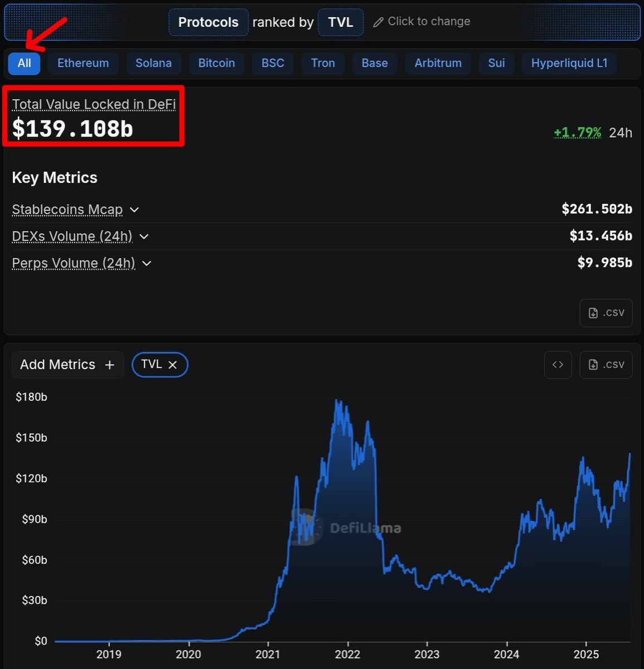Click Add Metrics button
This screenshot has height=669, width=644.
tap(67, 365)
